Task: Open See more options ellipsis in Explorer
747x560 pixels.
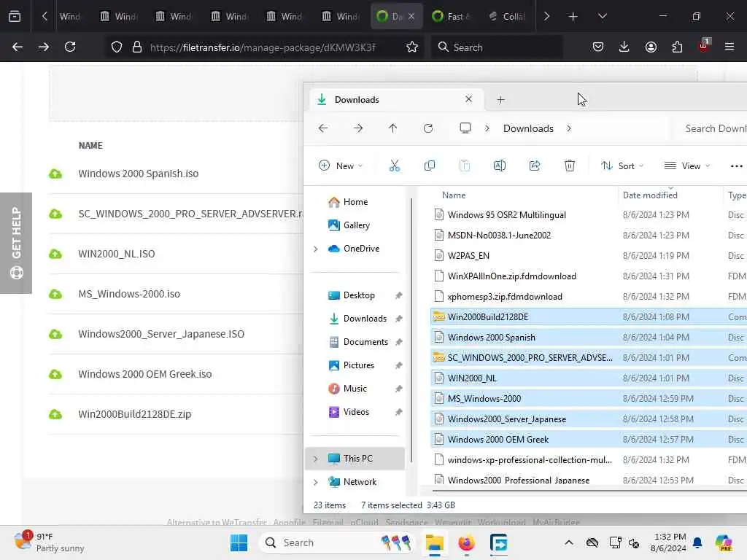Action: (x=736, y=166)
